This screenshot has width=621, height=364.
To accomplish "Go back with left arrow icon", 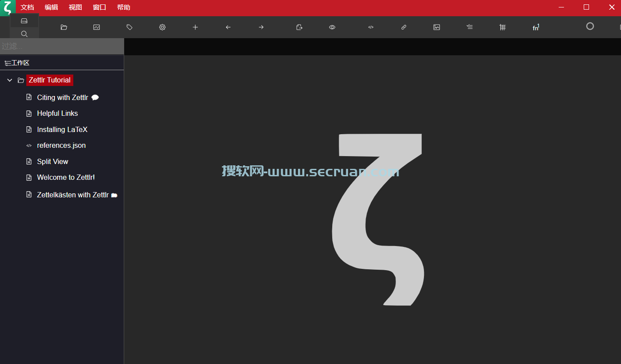I will click(x=228, y=27).
